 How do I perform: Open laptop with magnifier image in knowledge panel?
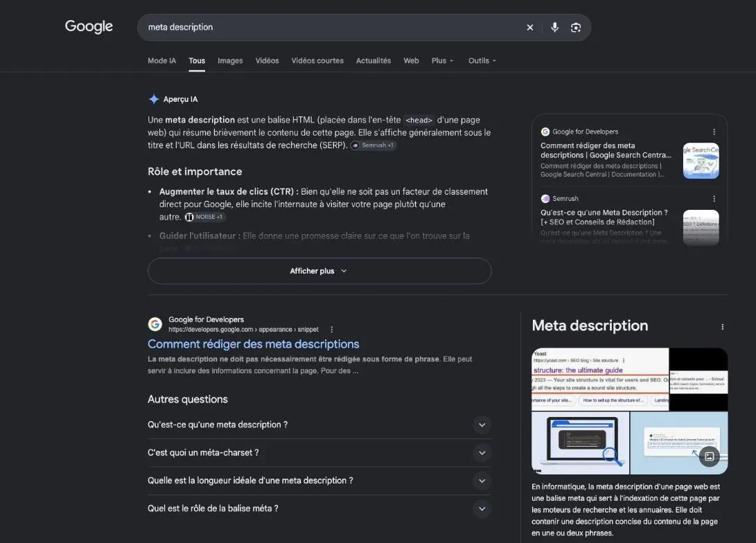[x=580, y=443]
